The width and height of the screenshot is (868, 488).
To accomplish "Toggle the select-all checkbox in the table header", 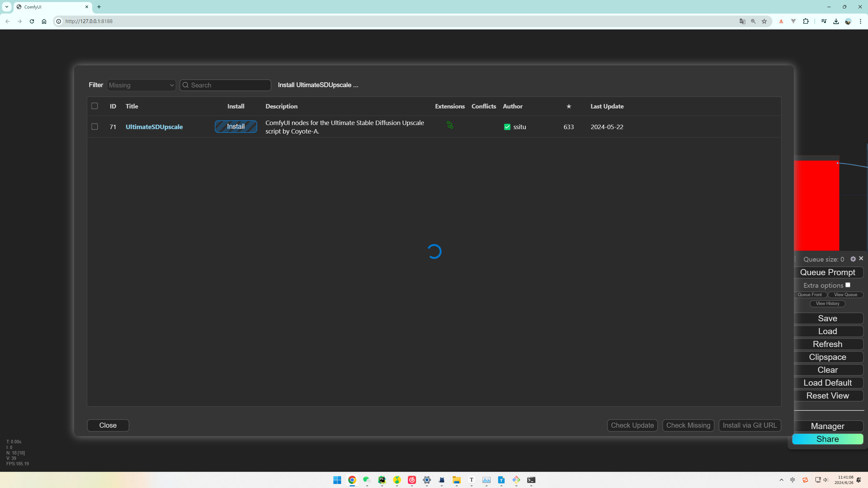I will click(95, 106).
